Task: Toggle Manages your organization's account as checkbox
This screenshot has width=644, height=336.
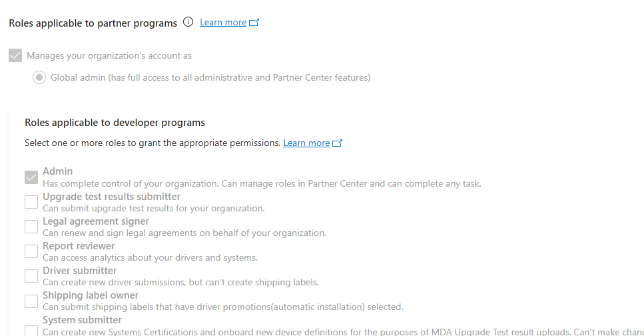Action: coord(15,55)
